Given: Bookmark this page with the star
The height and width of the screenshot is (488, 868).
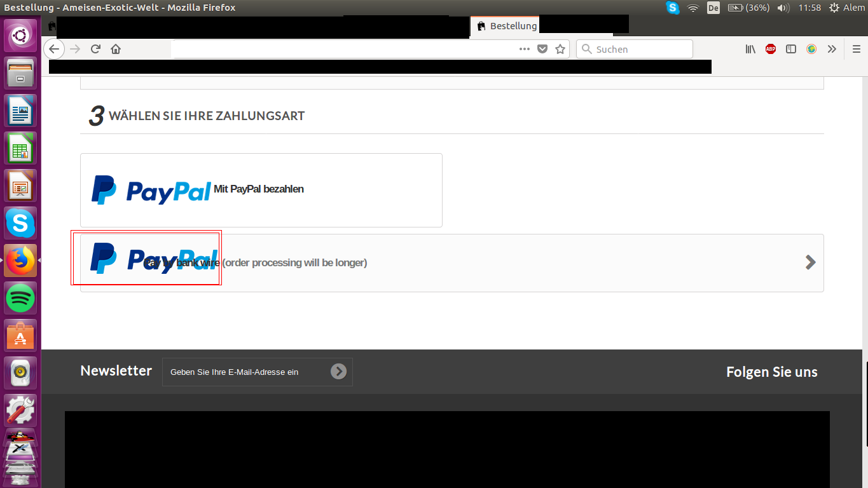Looking at the screenshot, I should [x=560, y=49].
